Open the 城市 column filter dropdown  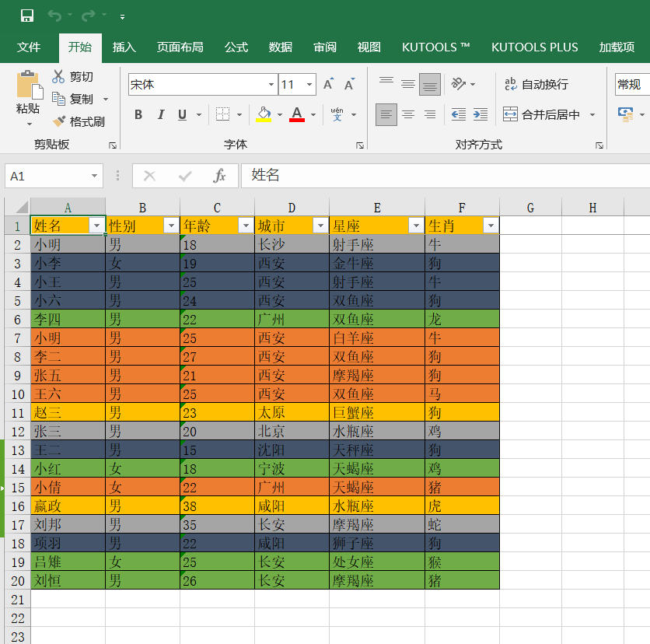tap(320, 226)
